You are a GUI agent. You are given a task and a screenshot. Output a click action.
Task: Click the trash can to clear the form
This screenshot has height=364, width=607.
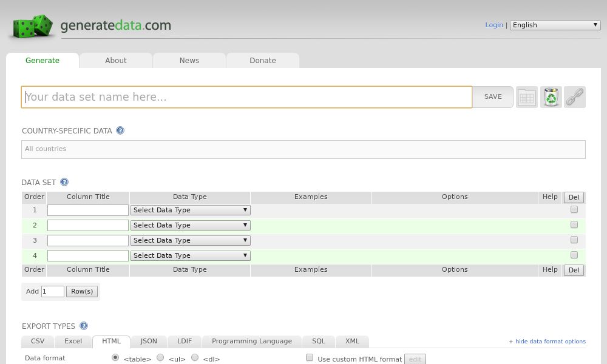551,97
